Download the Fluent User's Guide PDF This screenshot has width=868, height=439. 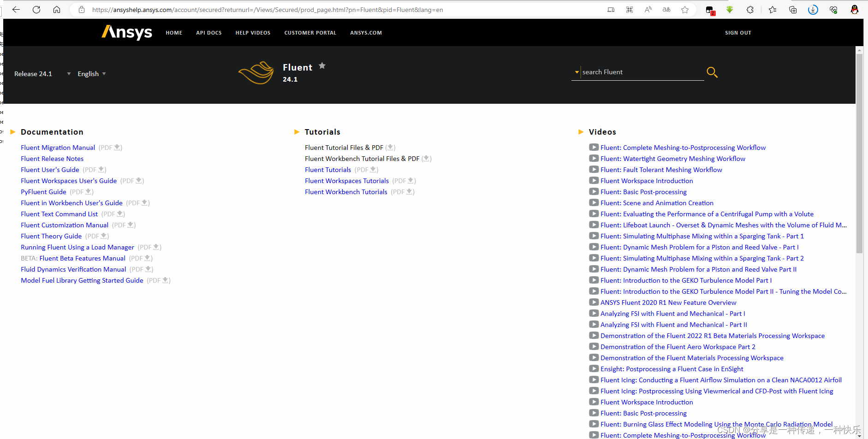(101, 170)
